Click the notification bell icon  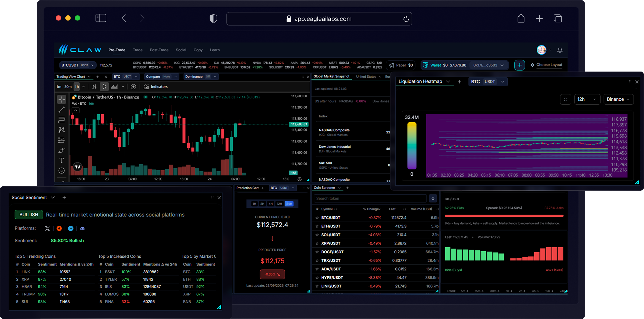click(559, 50)
